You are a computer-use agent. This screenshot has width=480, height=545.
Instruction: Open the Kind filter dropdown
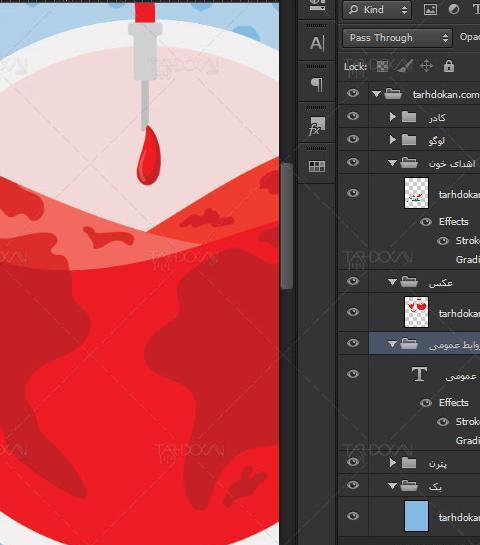[x=377, y=10]
